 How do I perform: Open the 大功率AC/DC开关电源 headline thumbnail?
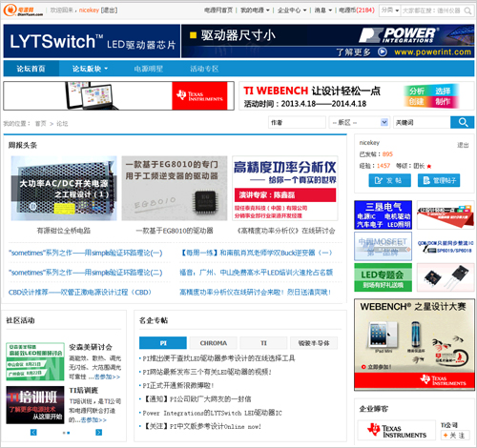64,188
